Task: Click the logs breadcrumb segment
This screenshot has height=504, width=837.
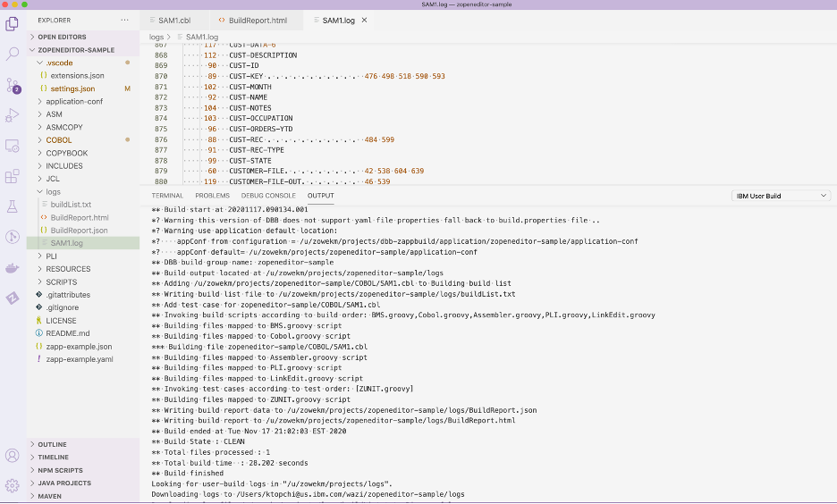Action: 156,37
